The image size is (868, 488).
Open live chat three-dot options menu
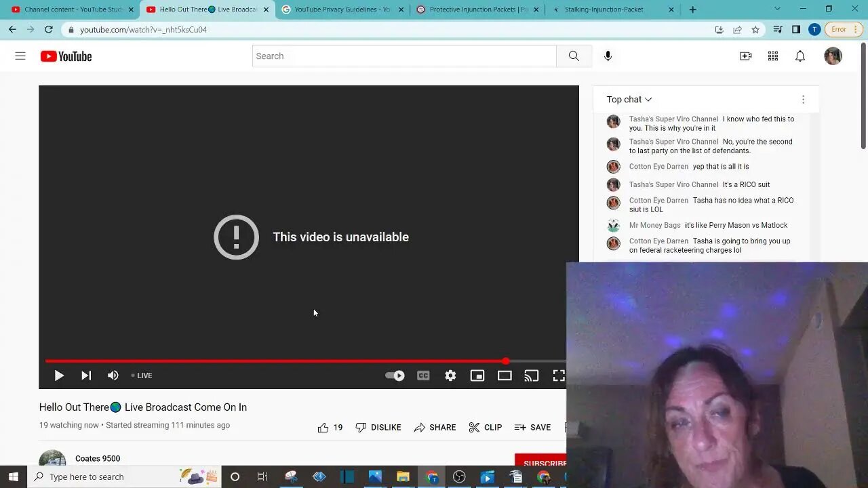click(x=803, y=100)
